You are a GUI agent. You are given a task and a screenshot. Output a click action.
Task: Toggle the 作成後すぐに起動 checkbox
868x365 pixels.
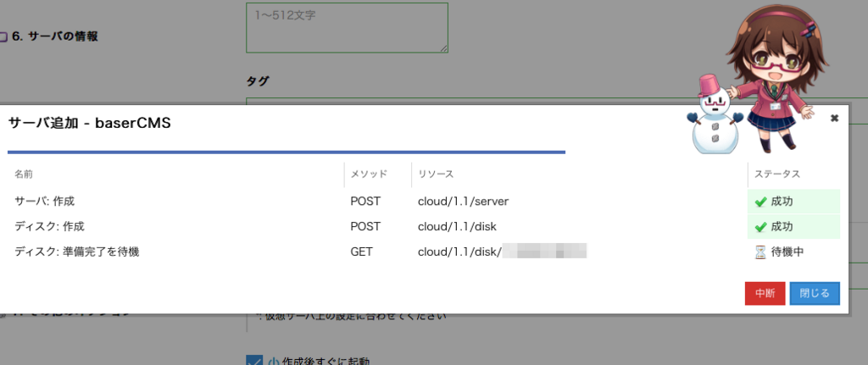coord(254,360)
